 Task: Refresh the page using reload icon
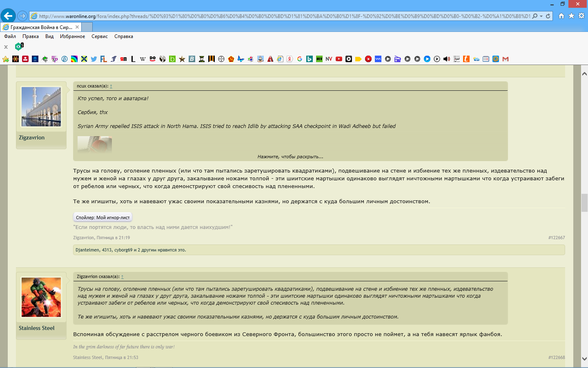[548, 16]
